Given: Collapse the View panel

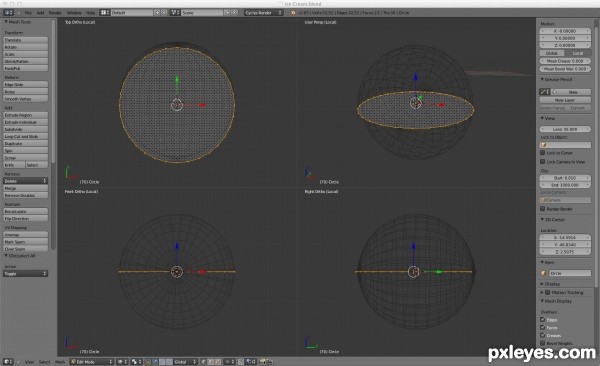Looking at the screenshot, I should coord(542,118).
